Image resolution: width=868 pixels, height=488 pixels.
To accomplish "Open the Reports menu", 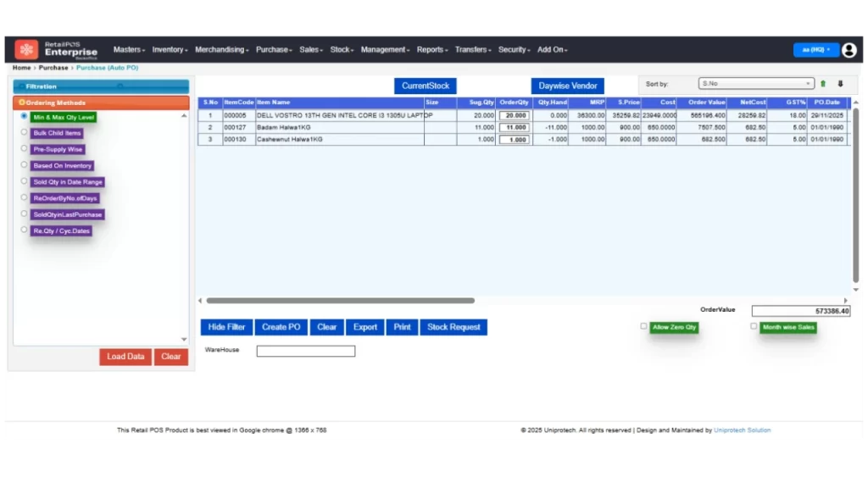I will [431, 50].
